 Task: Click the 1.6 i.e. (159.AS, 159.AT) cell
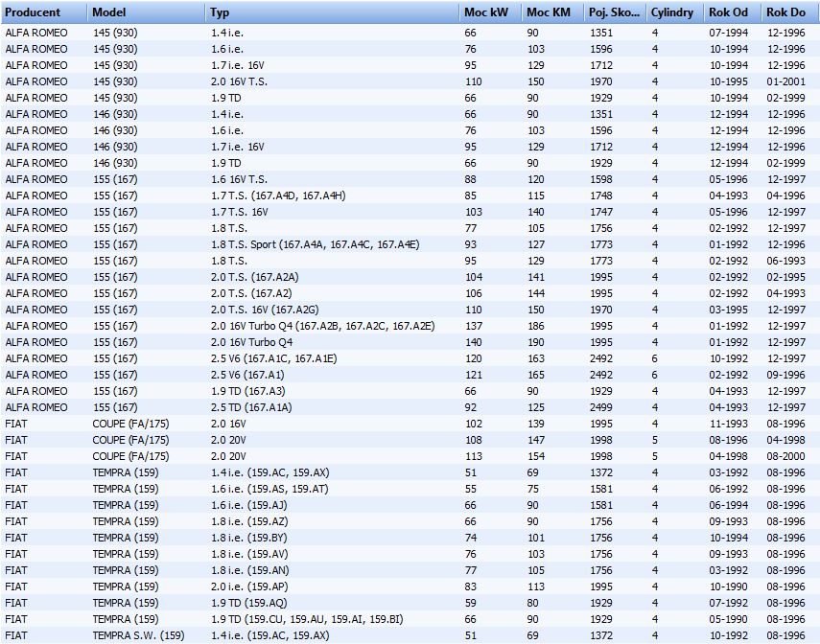tap(269, 489)
